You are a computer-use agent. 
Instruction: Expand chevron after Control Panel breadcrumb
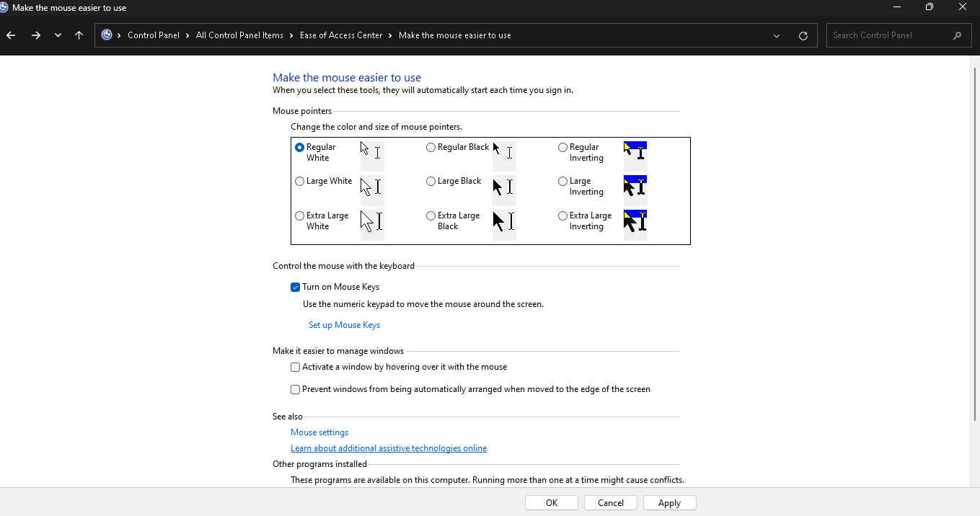tap(187, 35)
